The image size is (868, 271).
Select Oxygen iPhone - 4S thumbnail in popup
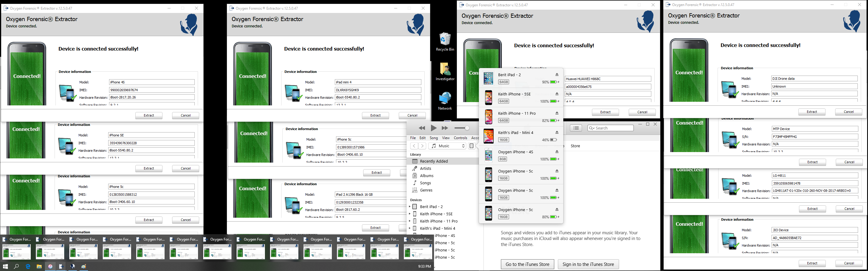[x=488, y=155]
